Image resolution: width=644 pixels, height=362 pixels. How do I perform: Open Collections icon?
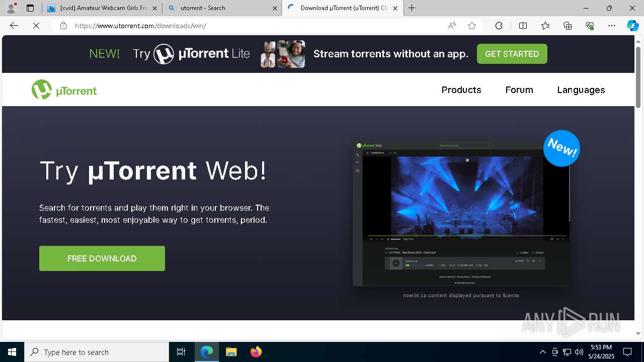click(568, 26)
